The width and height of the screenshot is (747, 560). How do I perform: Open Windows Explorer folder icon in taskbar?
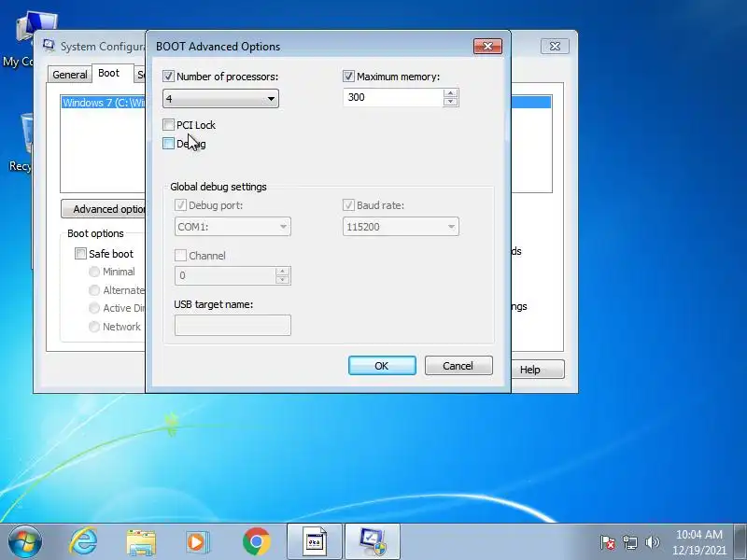141,542
